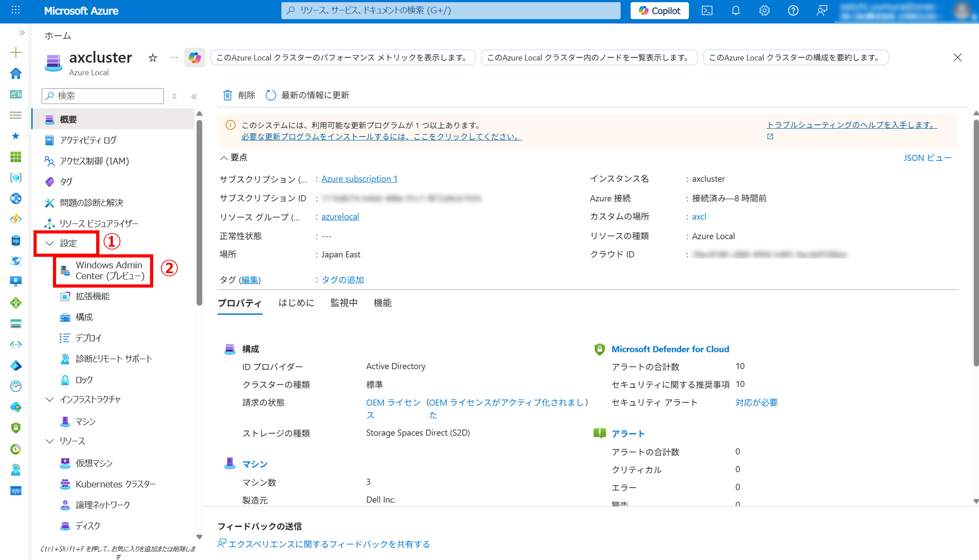Open SQL databases icon in the sidebar

(x=16, y=240)
